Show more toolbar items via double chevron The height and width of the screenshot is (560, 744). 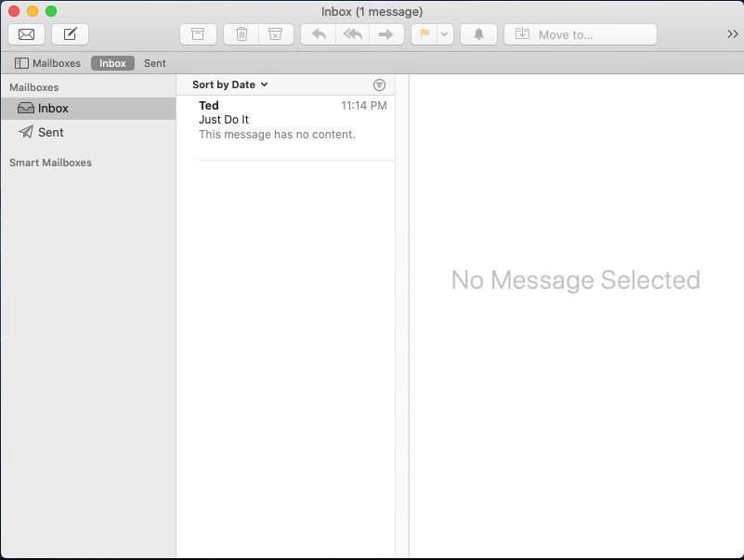[732, 34]
